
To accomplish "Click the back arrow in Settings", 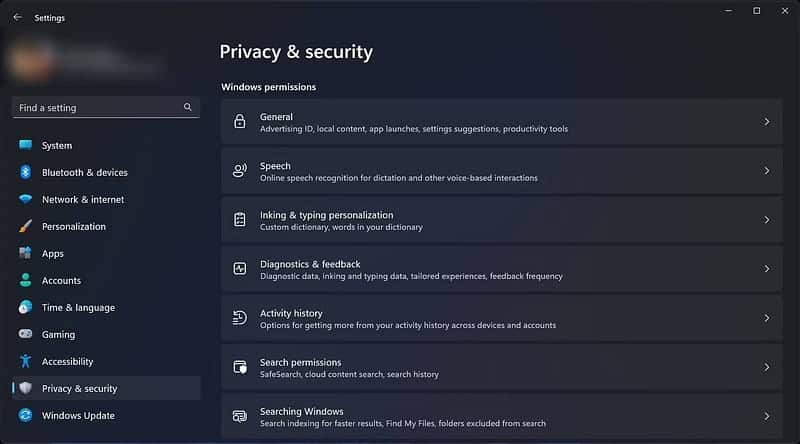I will point(17,17).
